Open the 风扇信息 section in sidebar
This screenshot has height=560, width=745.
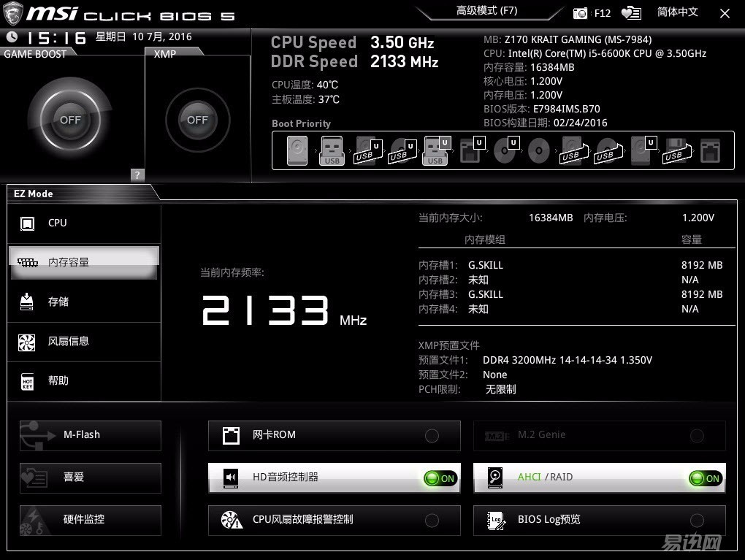[84, 342]
